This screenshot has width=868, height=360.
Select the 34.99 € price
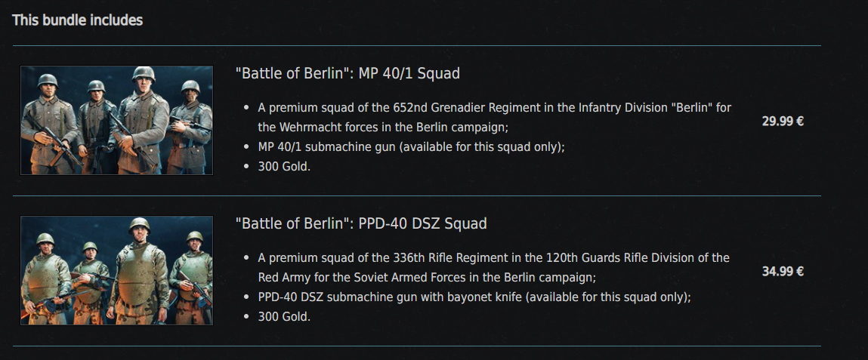(782, 272)
